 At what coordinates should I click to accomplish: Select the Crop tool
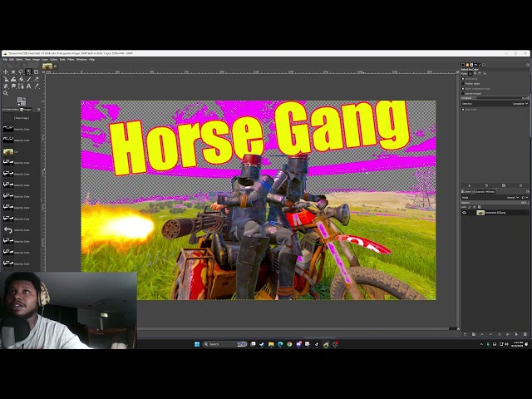point(36,72)
